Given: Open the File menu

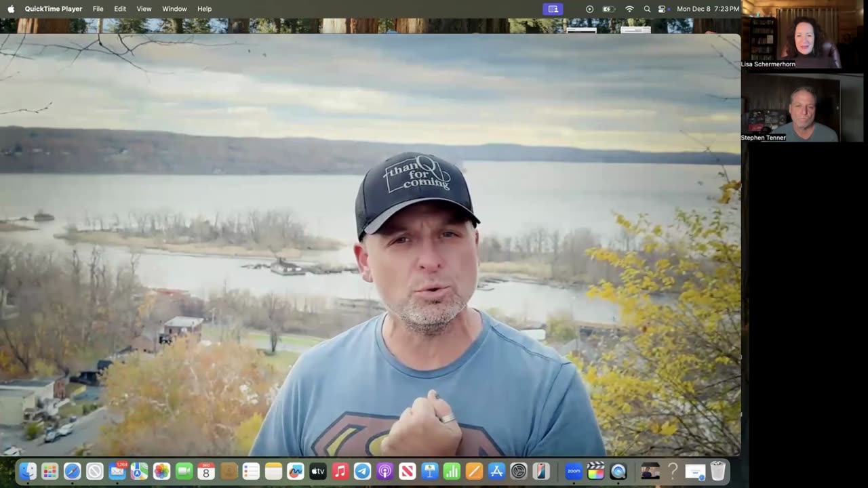Looking at the screenshot, I should (98, 9).
